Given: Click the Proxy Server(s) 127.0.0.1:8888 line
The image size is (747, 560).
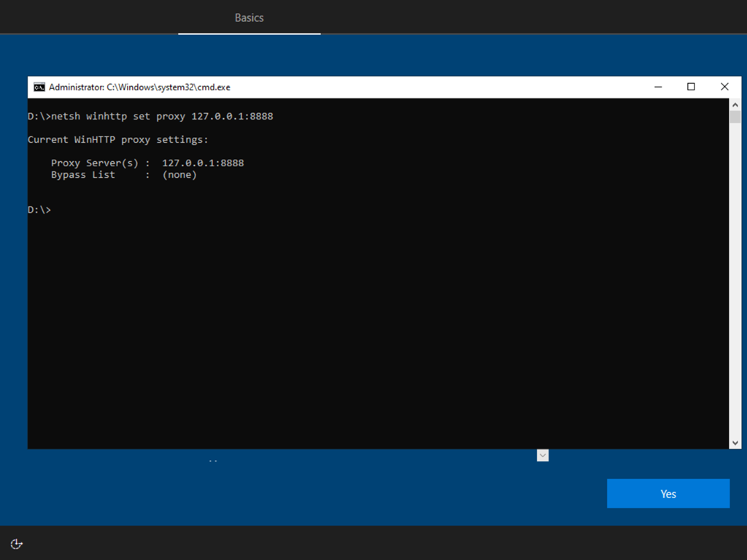Looking at the screenshot, I should (147, 163).
